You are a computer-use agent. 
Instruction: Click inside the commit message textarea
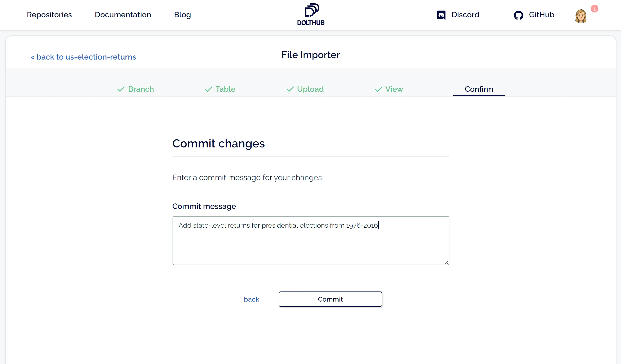pos(310,240)
